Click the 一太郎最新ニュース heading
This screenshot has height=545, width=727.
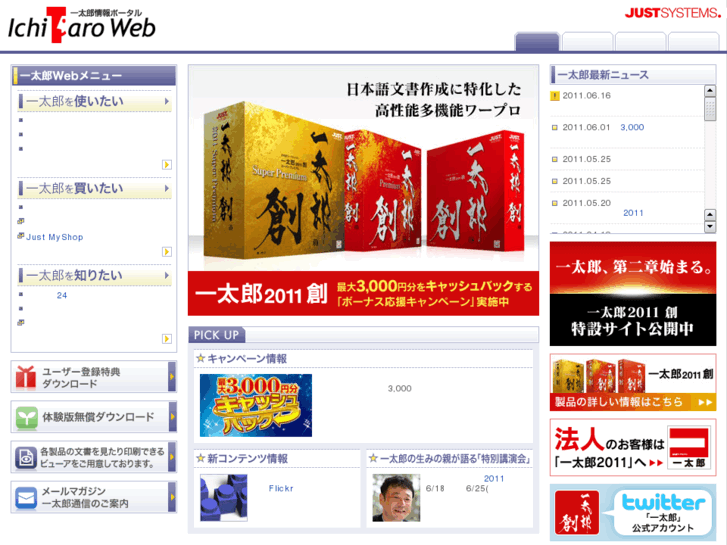(603, 75)
